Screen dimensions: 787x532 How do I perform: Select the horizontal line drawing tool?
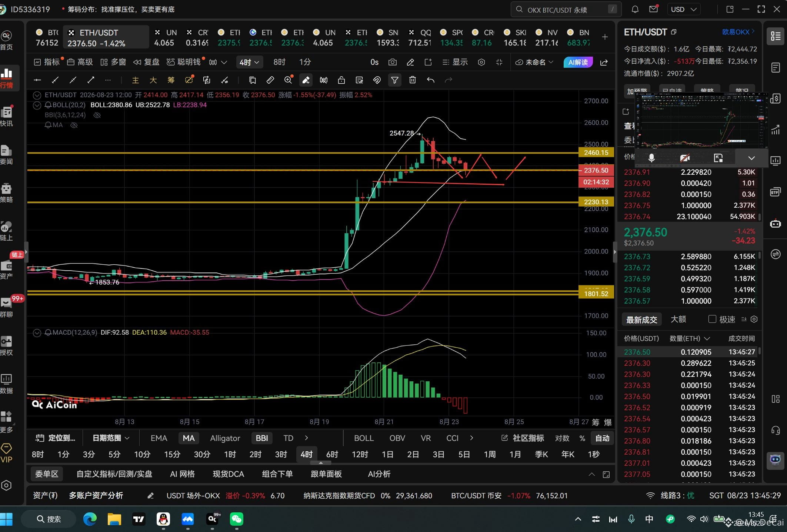[37, 80]
